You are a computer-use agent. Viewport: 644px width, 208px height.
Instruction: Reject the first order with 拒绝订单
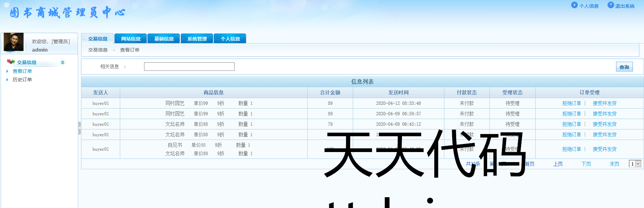coord(571,103)
